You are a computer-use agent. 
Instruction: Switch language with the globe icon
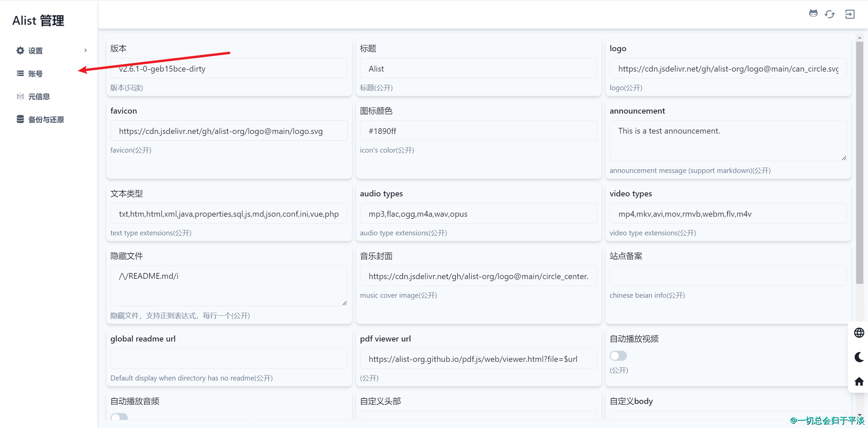[x=859, y=332]
